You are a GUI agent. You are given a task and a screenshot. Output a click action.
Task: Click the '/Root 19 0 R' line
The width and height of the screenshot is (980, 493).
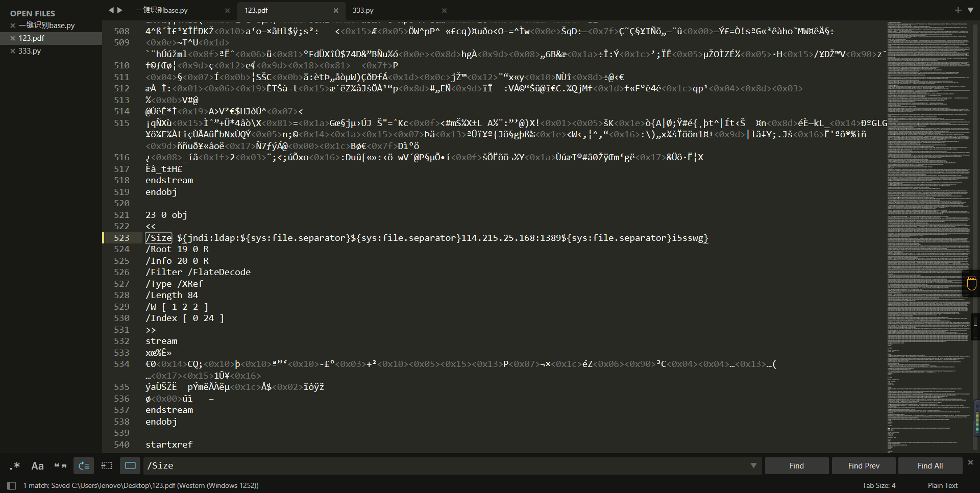pos(177,249)
